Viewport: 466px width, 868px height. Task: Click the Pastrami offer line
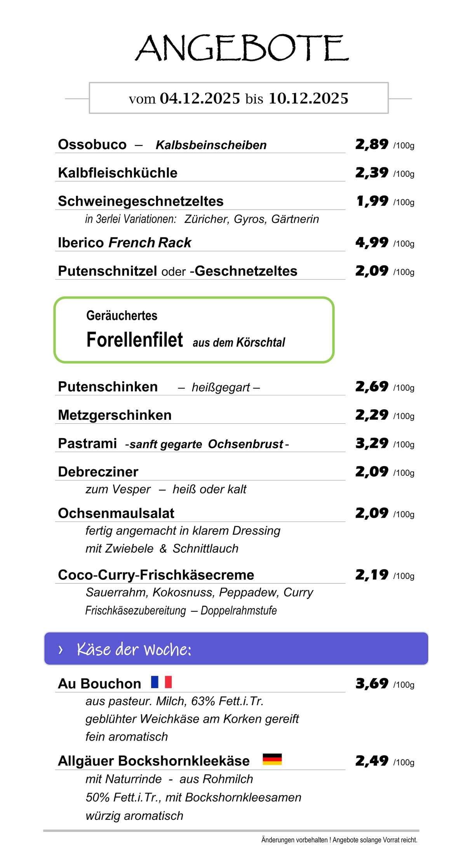coord(173,444)
